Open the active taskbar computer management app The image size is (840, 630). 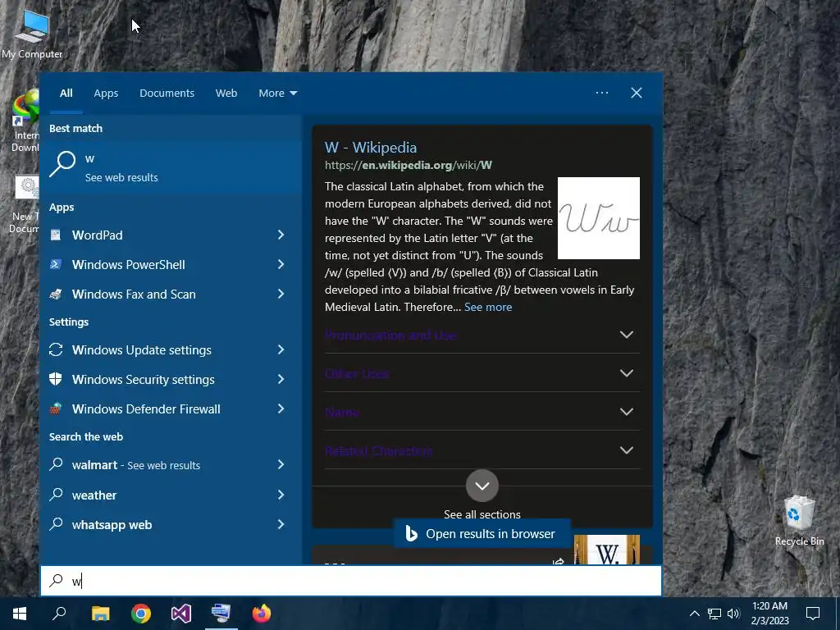pyautogui.click(x=221, y=614)
